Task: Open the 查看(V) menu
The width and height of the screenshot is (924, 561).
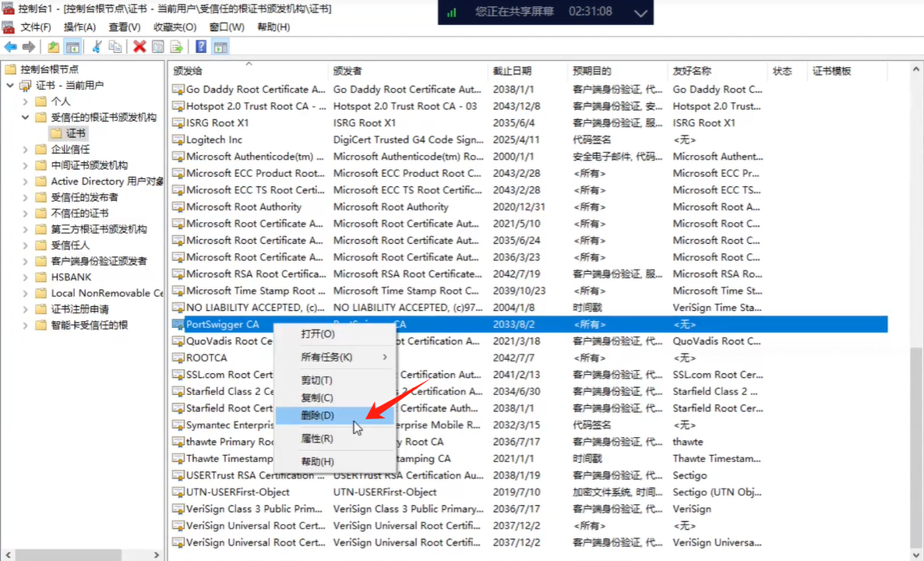Action: point(125,27)
